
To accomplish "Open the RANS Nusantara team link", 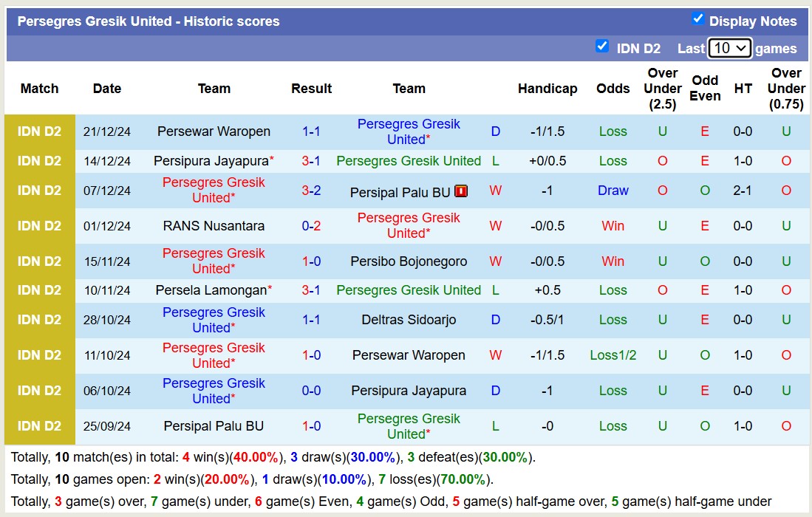I will (214, 226).
